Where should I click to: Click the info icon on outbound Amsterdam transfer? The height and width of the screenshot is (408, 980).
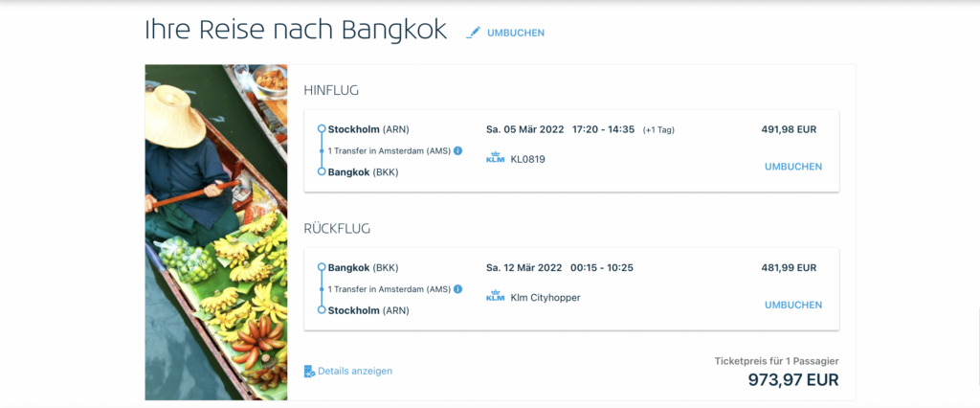pos(457,151)
